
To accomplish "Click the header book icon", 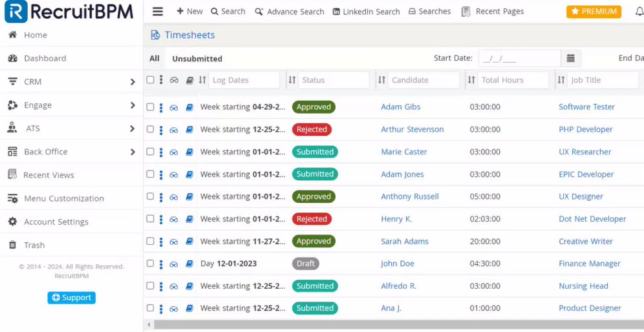I will [x=189, y=80].
